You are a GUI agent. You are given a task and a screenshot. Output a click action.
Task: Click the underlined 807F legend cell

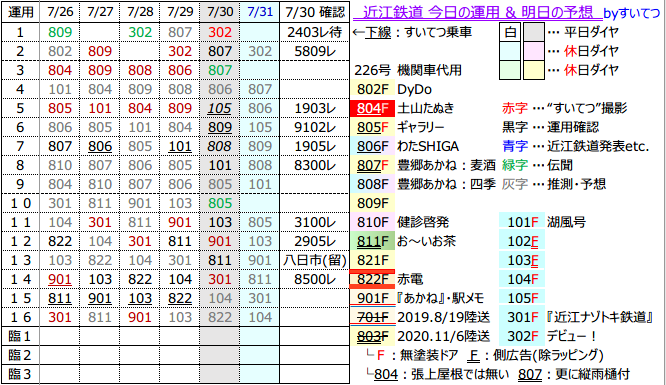coord(373,165)
